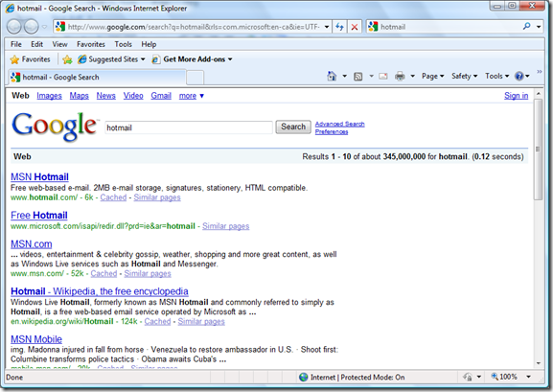Expand the toolbar overflow chevron
The width and height of the screenshot is (553, 392).
(x=540, y=72)
